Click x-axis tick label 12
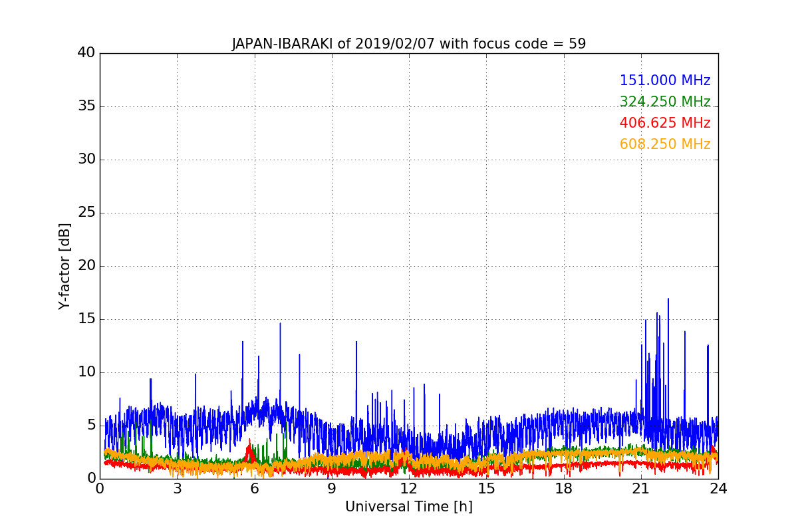Viewport: 798px width, 532px height. (x=409, y=489)
